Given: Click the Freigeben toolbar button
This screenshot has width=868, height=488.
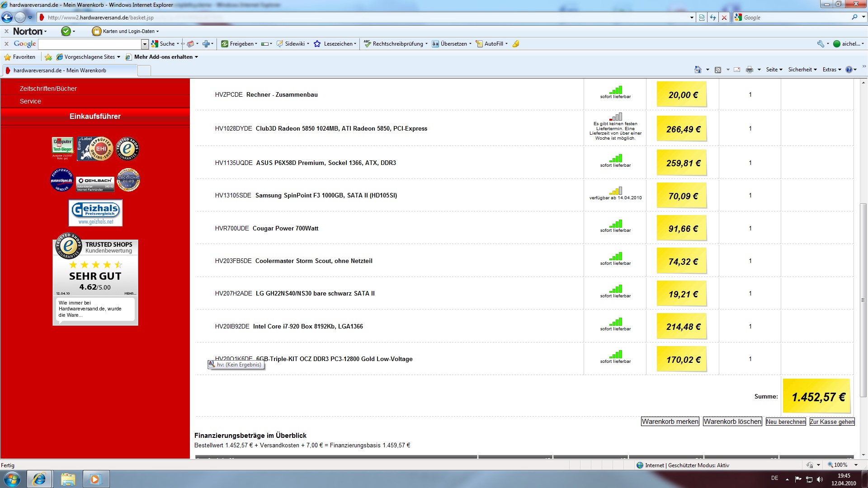Looking at the screenshot, I should point(239,44).
